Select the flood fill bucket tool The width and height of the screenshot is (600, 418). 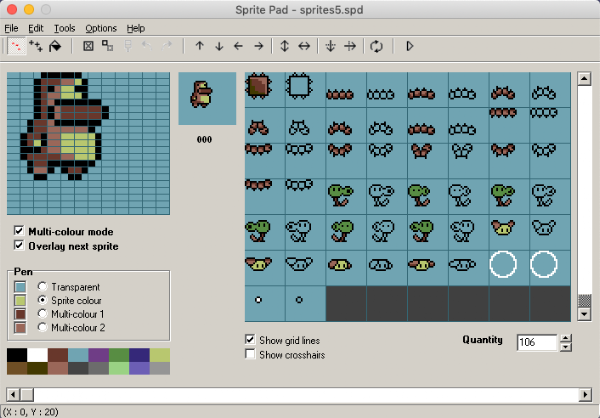click(x=55, y=46)
